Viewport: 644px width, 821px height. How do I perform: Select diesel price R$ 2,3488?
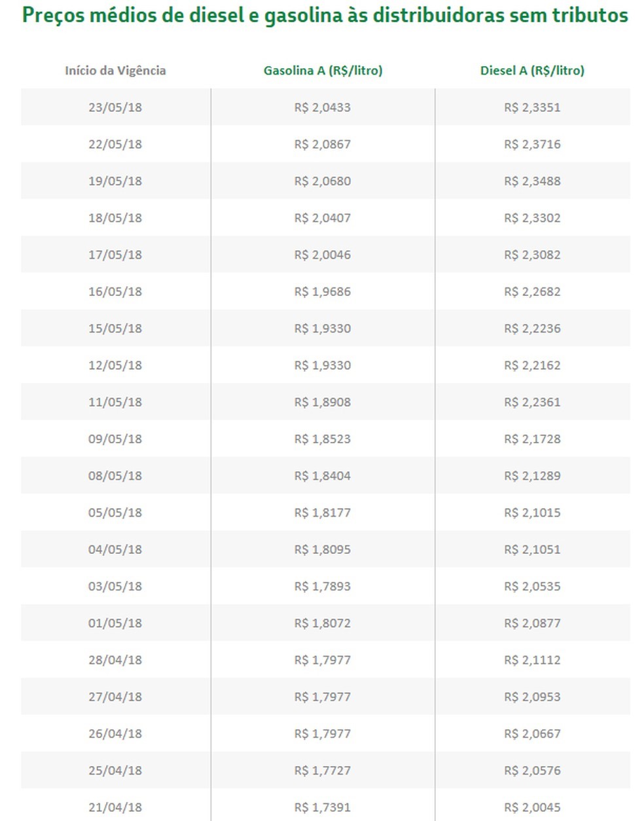coord(532,181)
